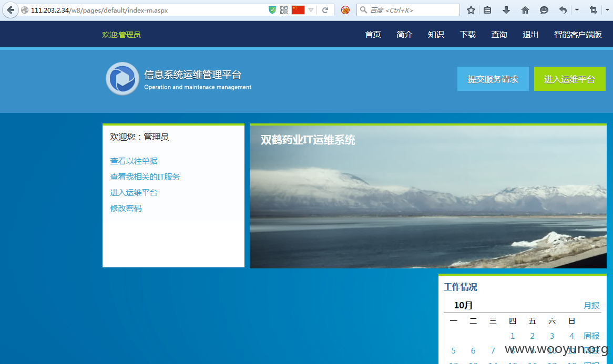Viewport: 613px width, 364px height.
Task: Click the undo arrow toolbar icon
Action: (563, 10)
